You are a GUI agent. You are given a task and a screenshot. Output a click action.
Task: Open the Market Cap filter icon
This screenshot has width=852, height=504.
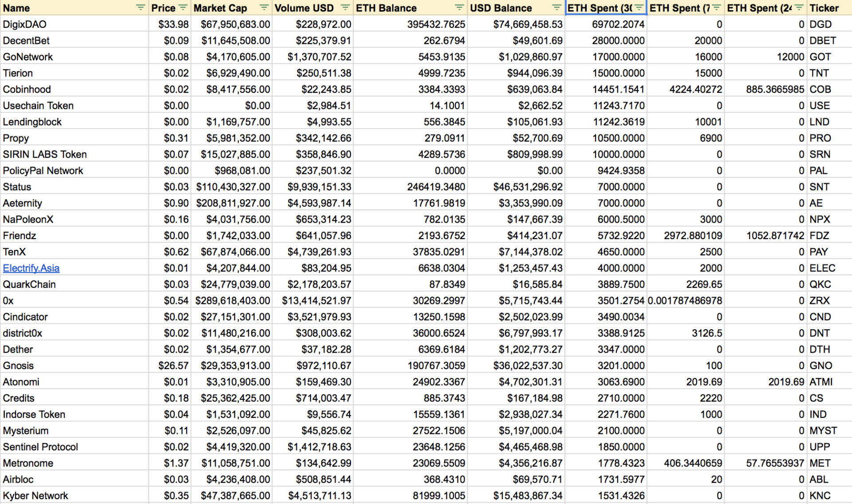(264, 8)
